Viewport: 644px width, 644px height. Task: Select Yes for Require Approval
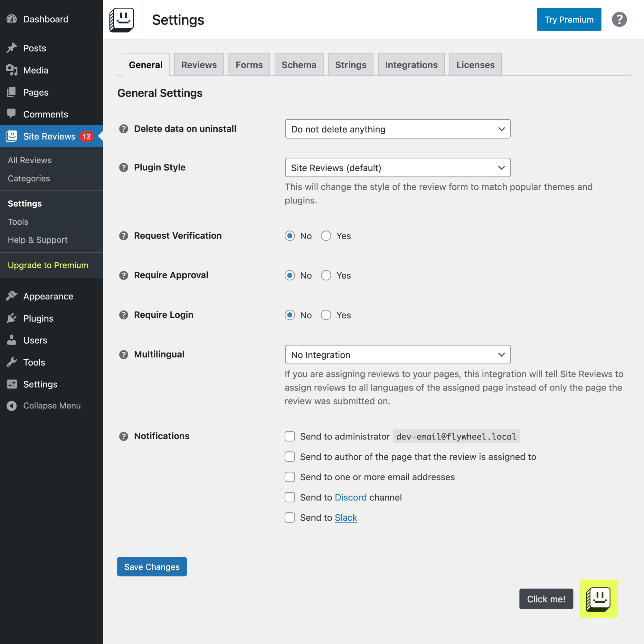click(326, 275)
